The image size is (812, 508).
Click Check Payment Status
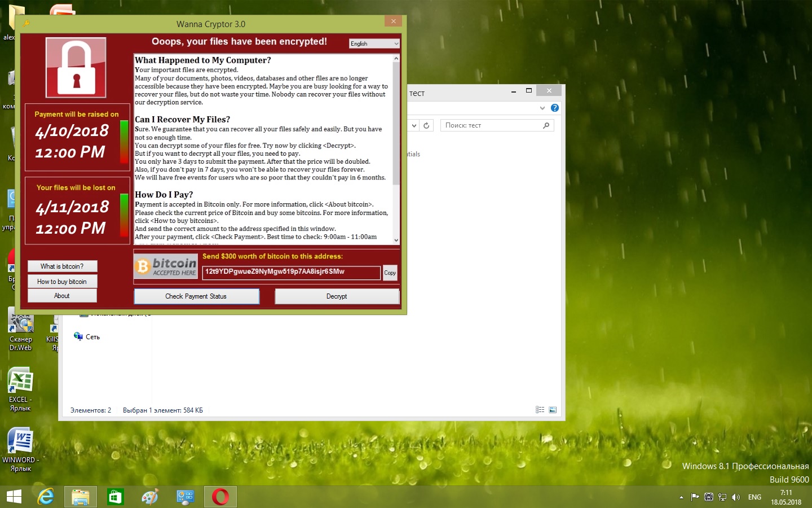pos(196,296)
